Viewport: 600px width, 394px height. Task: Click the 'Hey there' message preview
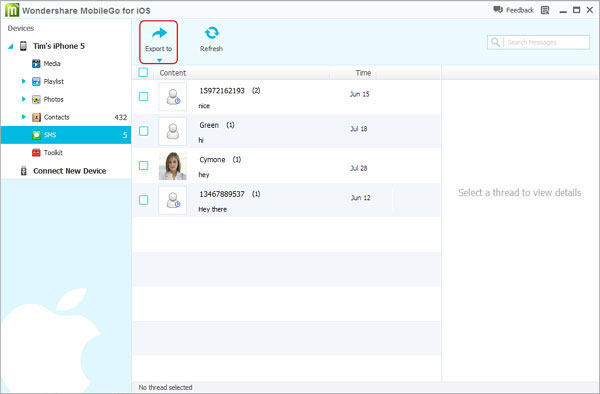pyautogui.click(x=212, y=209)
